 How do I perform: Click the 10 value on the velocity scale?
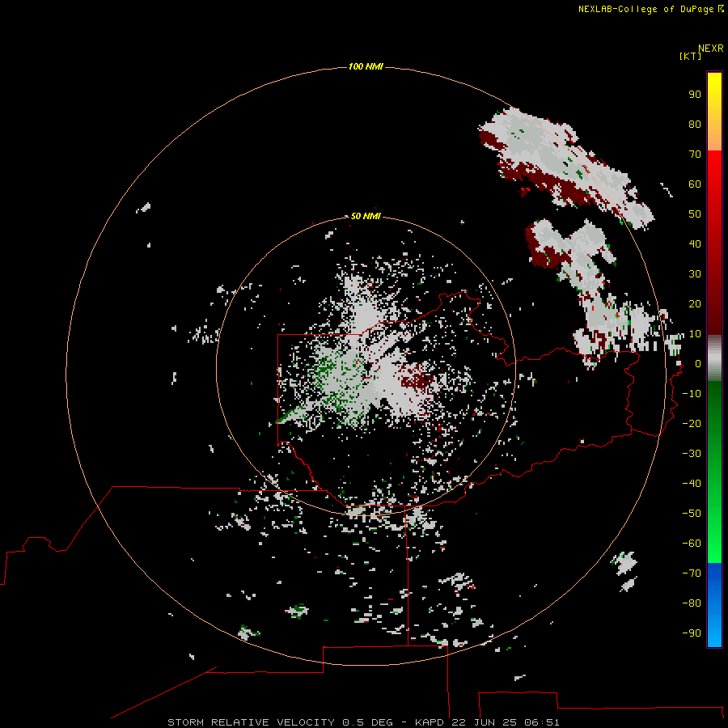pyautogui.click(x=695, y=334)
